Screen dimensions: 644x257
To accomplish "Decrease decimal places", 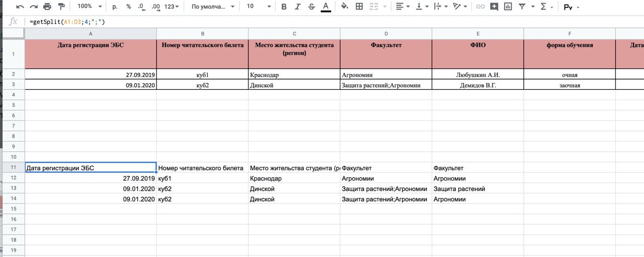I will point(141,7).
